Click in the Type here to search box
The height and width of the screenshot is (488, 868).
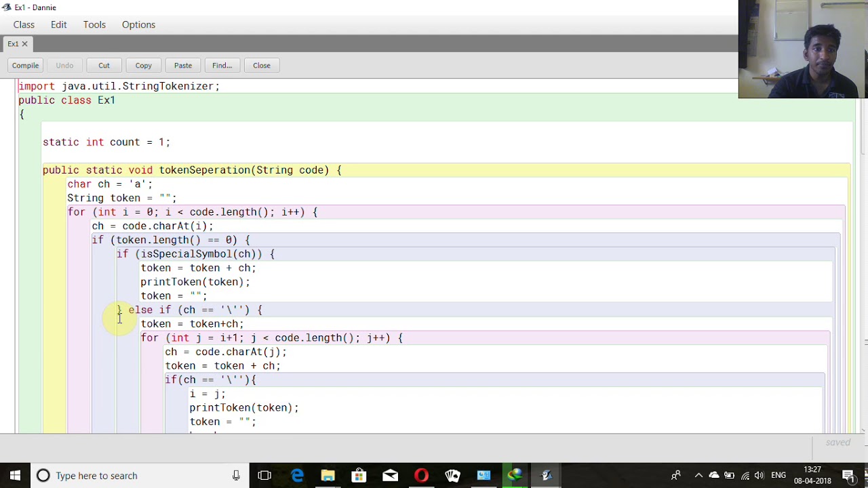click(x=139, y=475)
